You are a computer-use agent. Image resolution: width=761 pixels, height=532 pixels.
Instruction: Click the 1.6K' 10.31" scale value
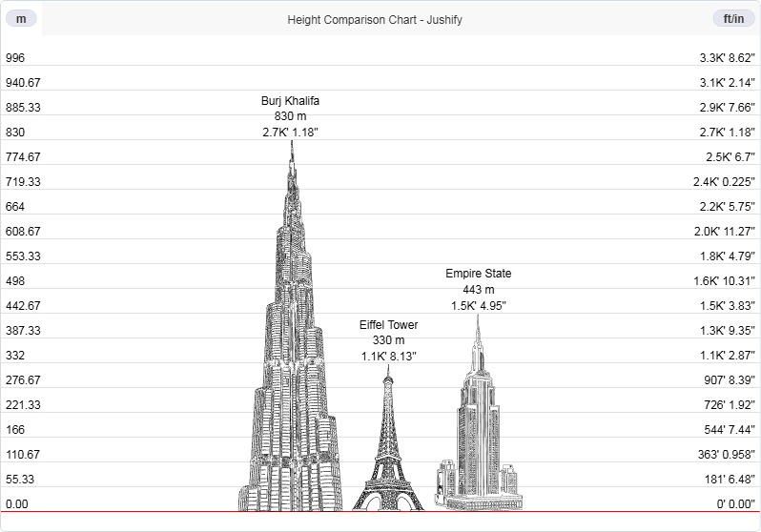[725, 280]
